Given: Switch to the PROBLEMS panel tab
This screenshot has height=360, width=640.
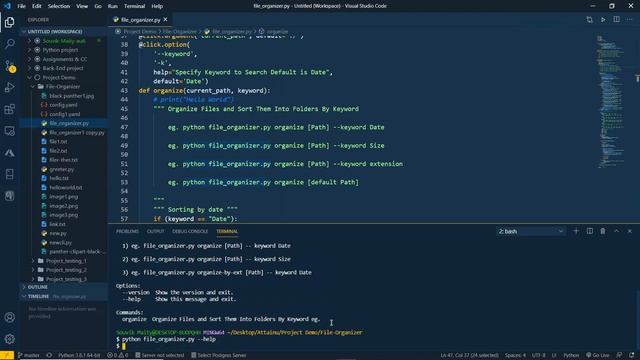Looking at the screenshot, I should click(x=127, y=231).
